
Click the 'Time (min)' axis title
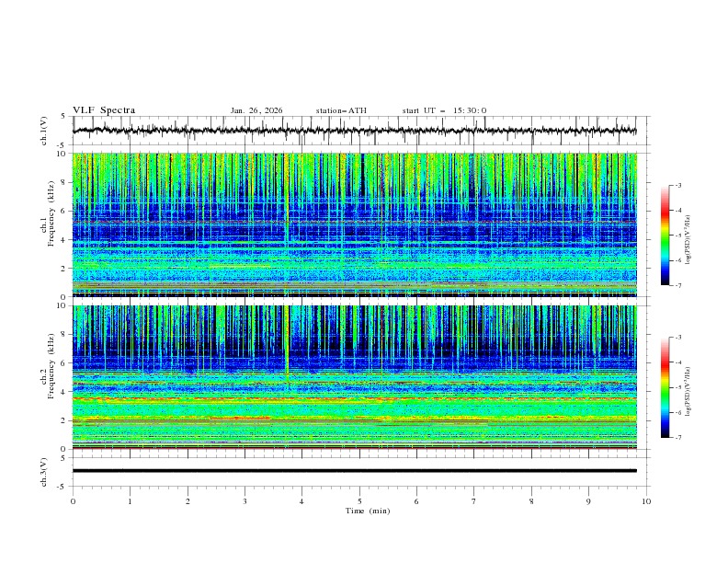point(368,511)
